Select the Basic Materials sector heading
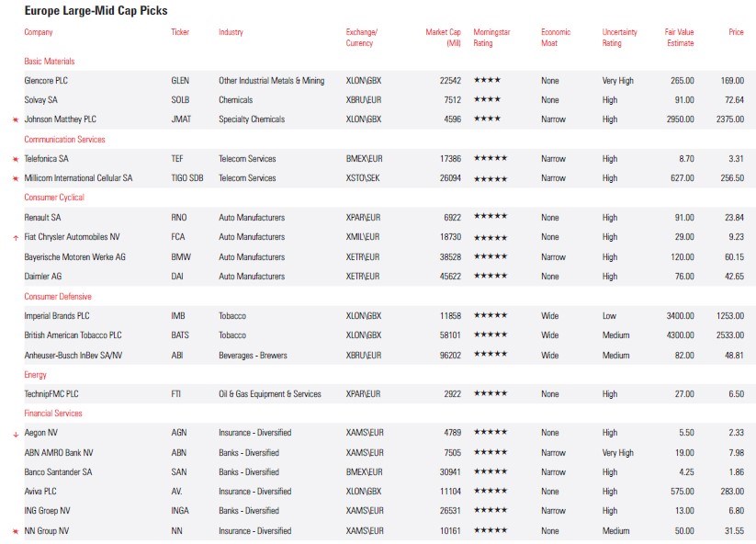The height and width of the screenshot is (544, 756). (x=50, y=61)
